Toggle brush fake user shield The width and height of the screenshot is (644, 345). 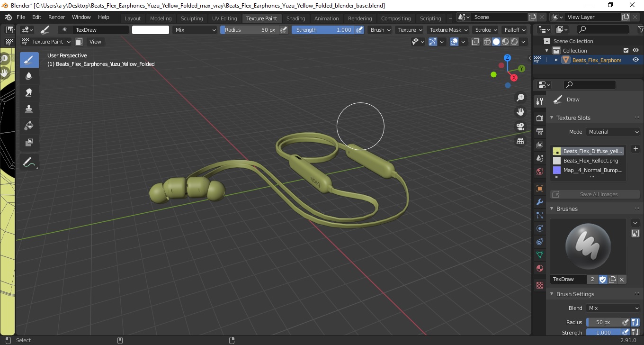point(602,279)
